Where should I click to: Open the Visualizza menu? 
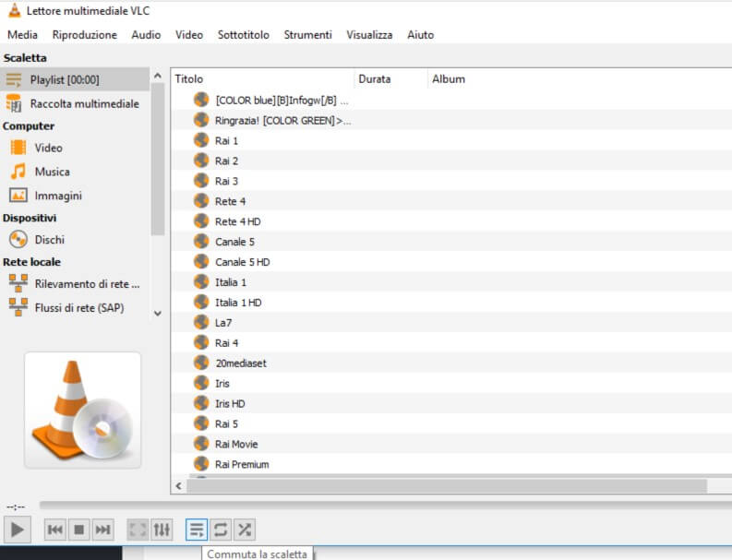point(369,35)
